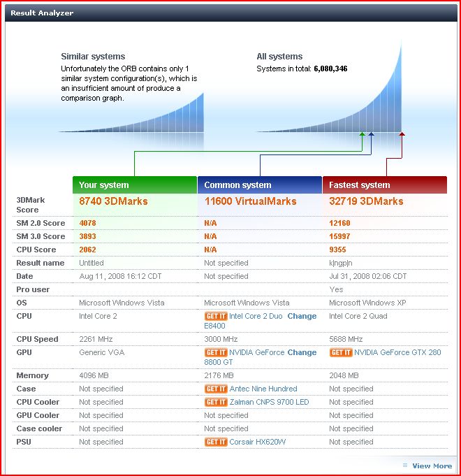Click SM 3.0 score value 3893

click(x=87, y=236)
